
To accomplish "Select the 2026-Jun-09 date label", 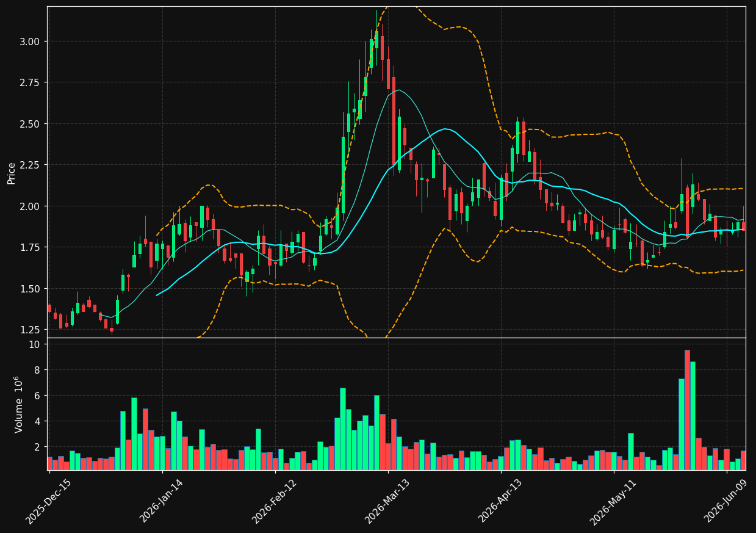I will coord(726,502).
